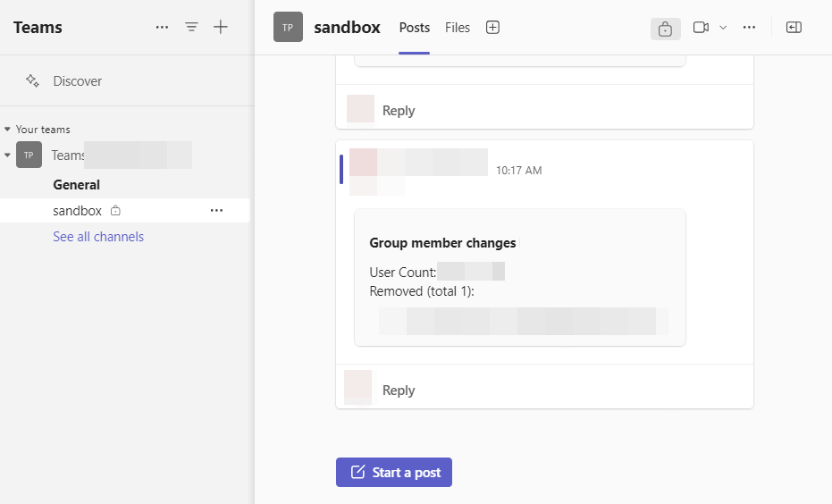Click the private channel lock button in header
832x504 pixels.
click(666, 28)
